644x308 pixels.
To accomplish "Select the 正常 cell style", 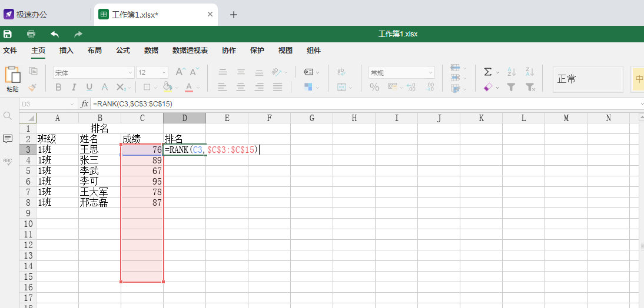I will coord(587,79).
